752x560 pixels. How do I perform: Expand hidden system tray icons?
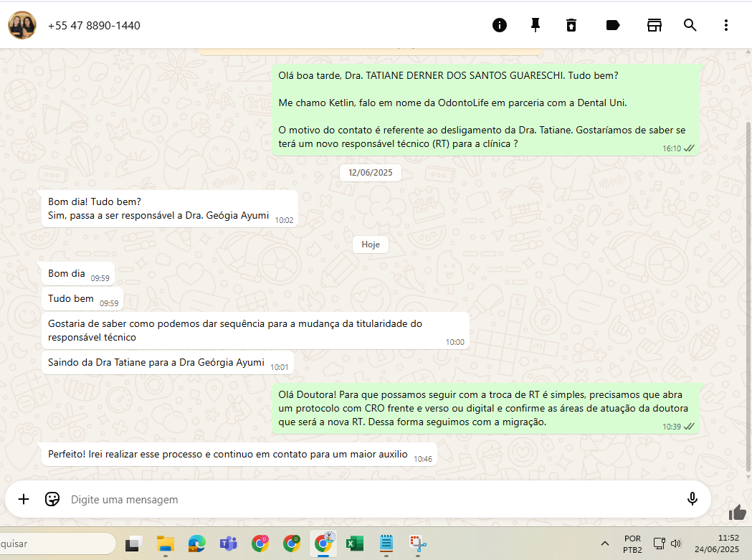click(605, 544)
